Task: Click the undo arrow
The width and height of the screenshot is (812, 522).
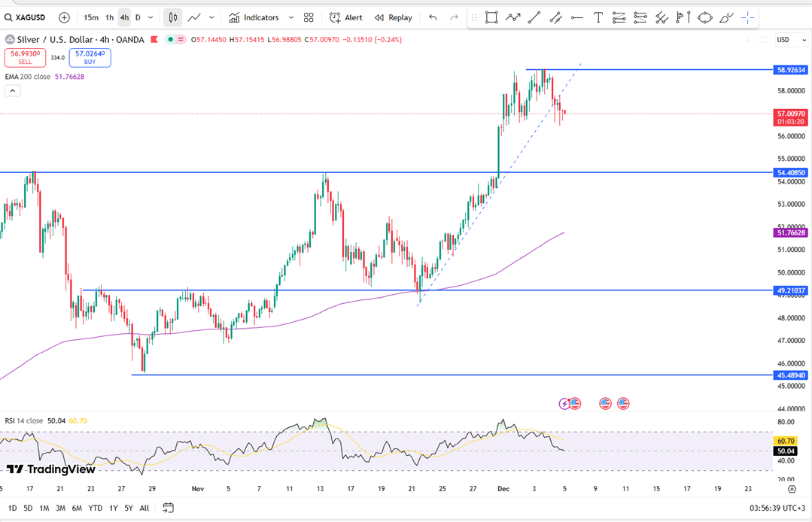Action: (x=433, y=17)
